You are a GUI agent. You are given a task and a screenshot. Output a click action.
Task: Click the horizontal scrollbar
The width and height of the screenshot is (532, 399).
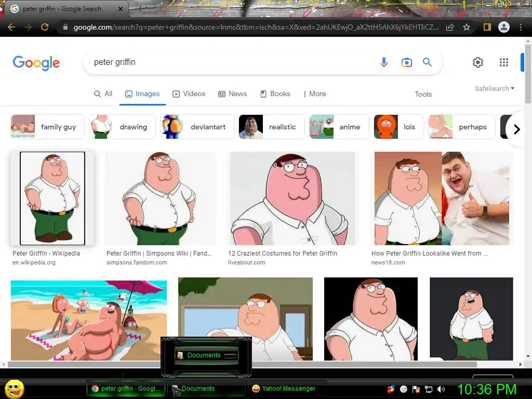(242, 364)
